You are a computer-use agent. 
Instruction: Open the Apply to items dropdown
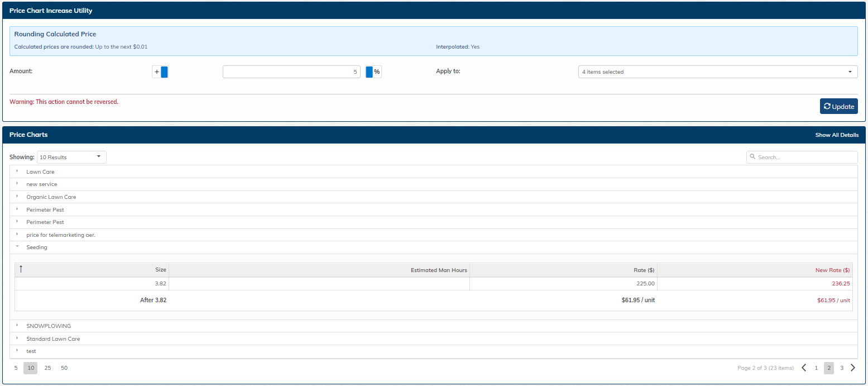(717, 72)
